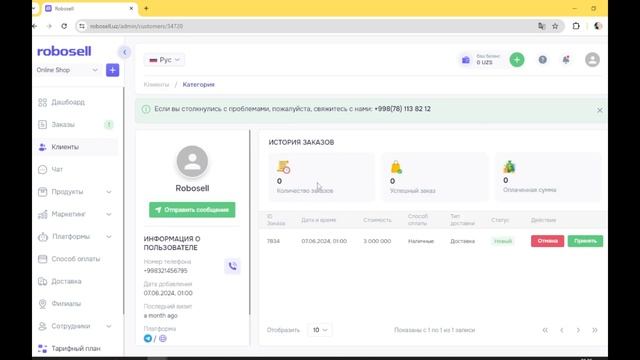
Task: Go to next page of orders
Action: (578, 330)
